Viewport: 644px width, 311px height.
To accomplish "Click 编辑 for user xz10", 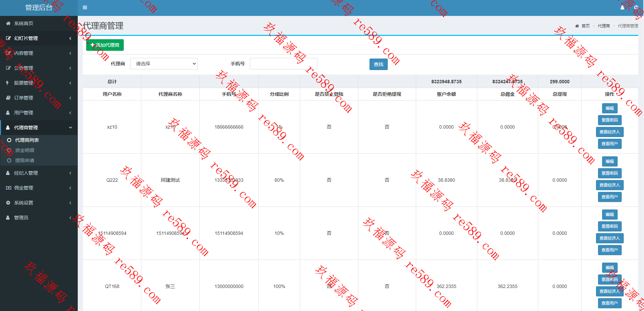I will click(610, 108).
